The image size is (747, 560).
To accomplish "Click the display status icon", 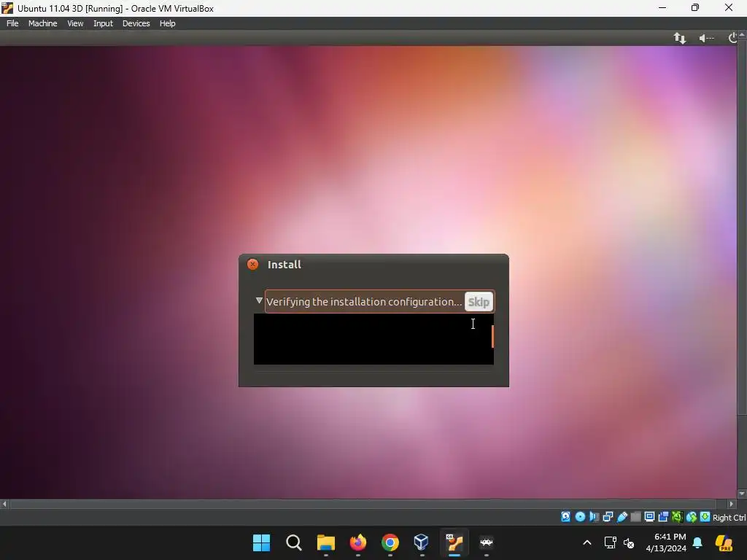I will point(649,517).
